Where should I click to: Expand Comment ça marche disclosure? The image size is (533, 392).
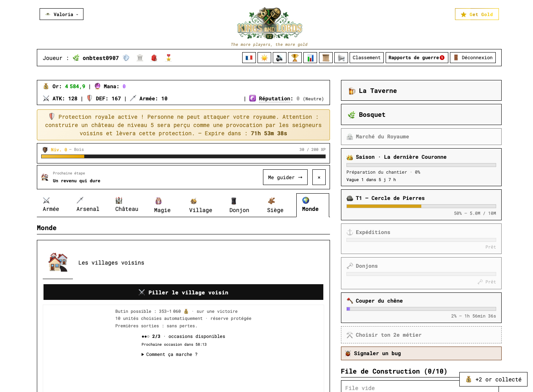pos(169,354)
